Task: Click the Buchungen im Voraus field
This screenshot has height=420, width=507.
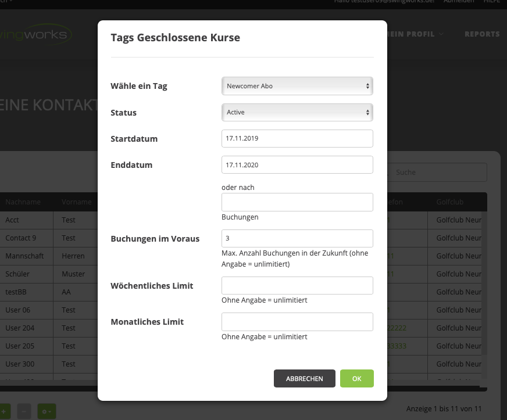Action: [x=297, y=238]
